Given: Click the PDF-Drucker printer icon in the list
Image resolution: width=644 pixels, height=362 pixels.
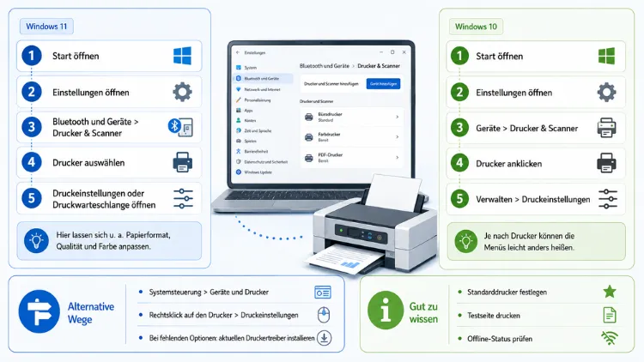Looking at the screenshot, I should 309,158.
